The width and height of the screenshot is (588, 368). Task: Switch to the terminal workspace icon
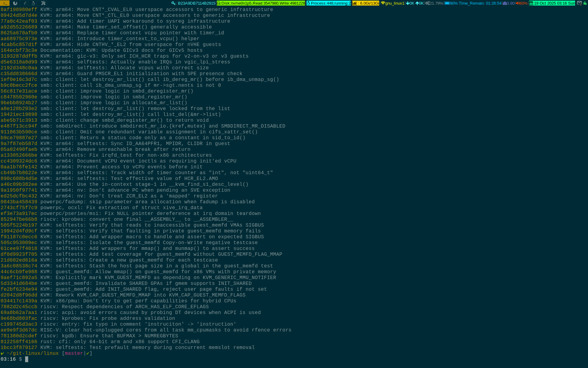[x=5, y=3]
